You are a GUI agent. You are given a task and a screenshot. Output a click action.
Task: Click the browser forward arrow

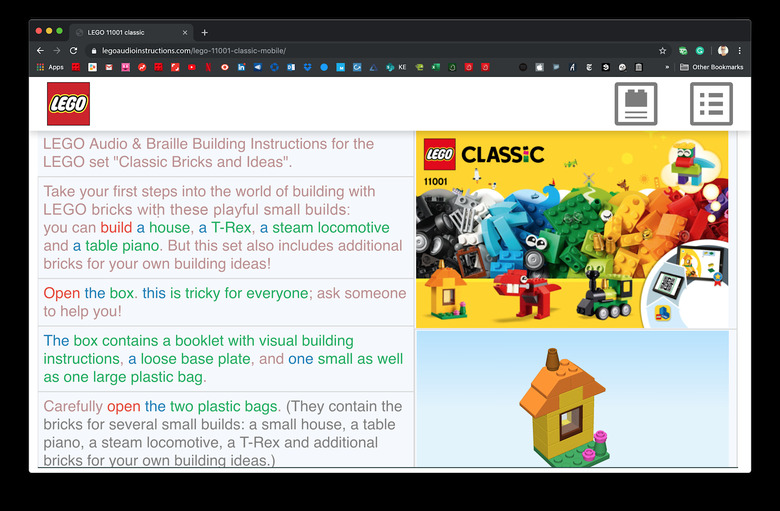(57, 50)
